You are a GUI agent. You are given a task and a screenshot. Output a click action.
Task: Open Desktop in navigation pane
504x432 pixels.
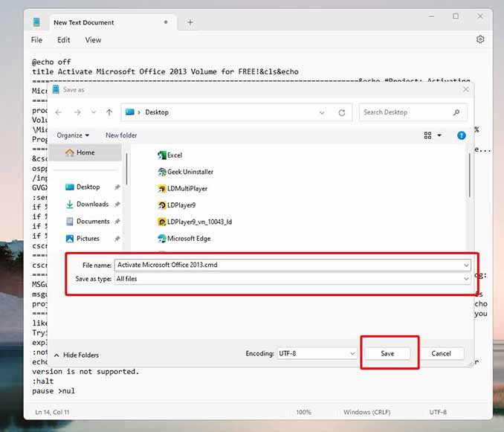coord(88,187)
